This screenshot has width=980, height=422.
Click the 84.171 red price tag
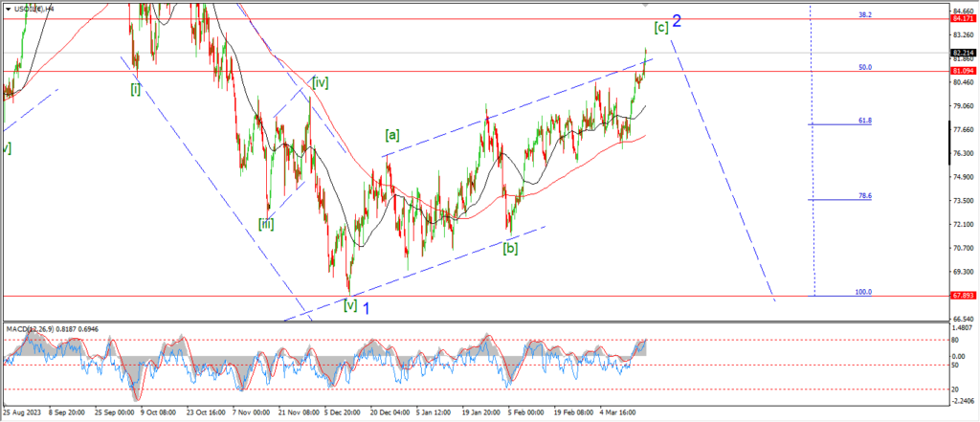coord(962,18)
